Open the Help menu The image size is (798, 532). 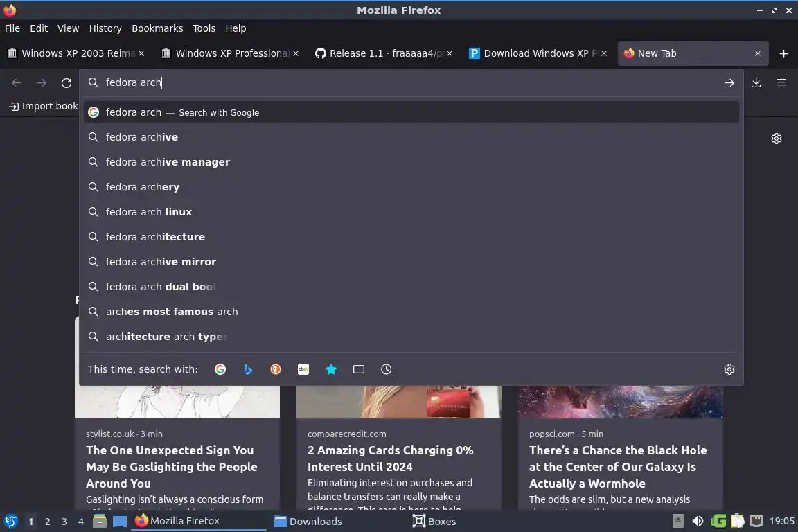(x=236, y=28)
